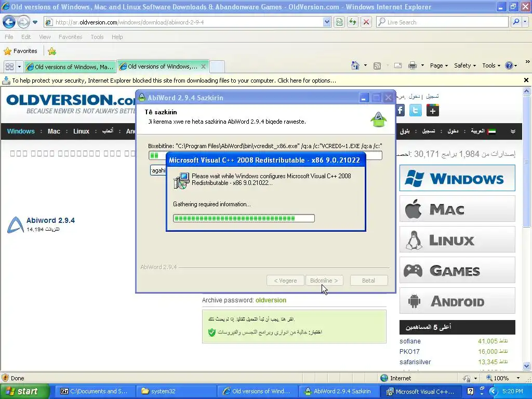Open a new blank tab
Screen dimensions: 532x399
tap(217, 67)
